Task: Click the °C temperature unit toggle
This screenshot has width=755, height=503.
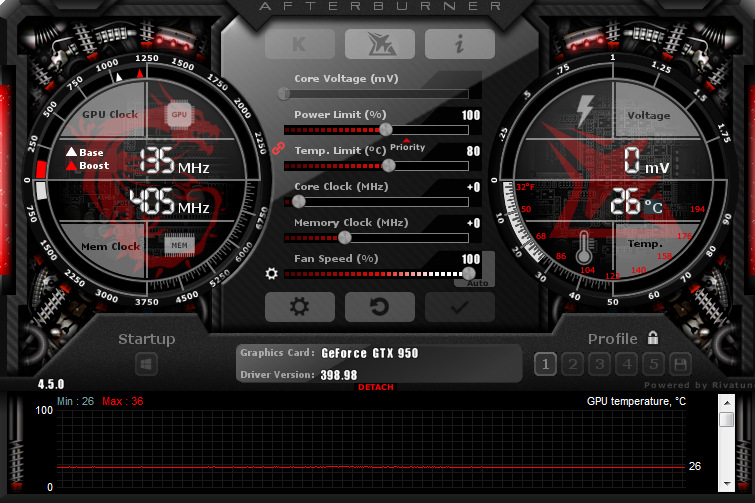Action: pos(654,207)
